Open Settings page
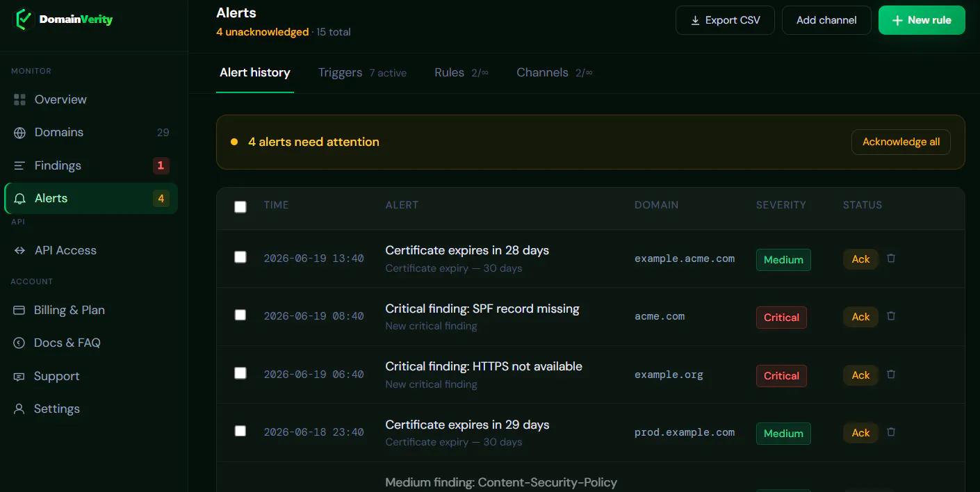 click(x=91, y=409)
